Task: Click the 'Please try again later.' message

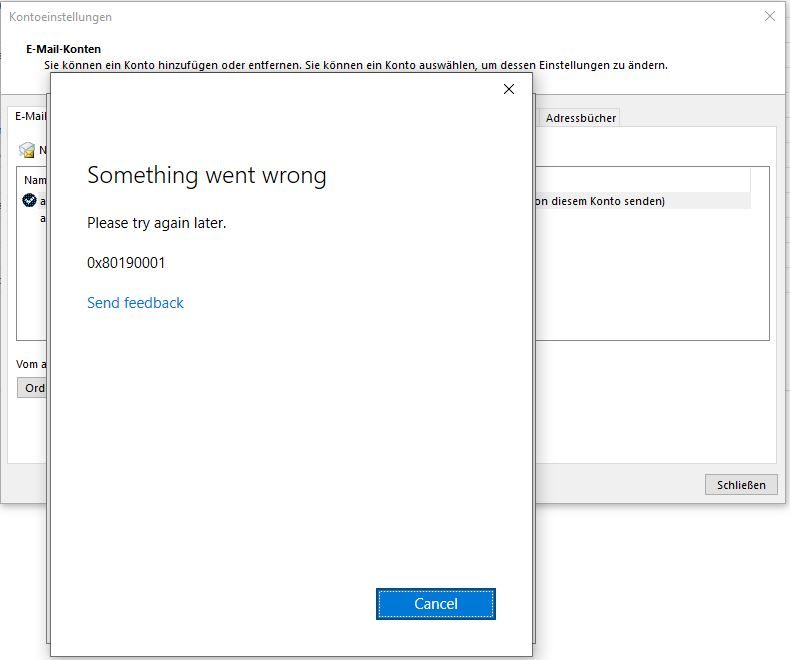Action: point(157,223)
